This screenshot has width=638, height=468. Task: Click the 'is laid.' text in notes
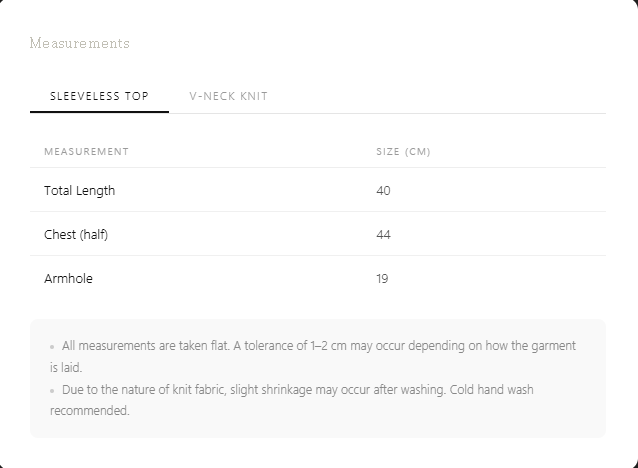click(x=66, y=367)
